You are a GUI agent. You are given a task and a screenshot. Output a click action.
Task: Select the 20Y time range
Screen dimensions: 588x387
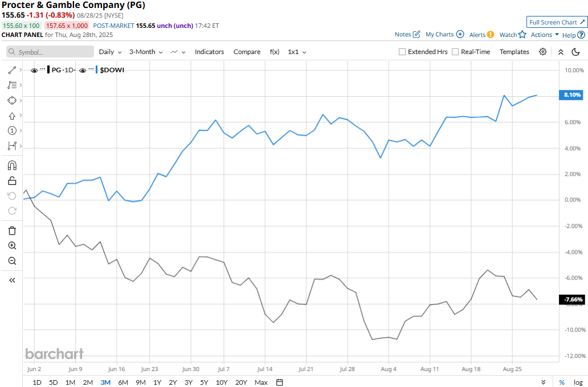(x=241, y=382)
